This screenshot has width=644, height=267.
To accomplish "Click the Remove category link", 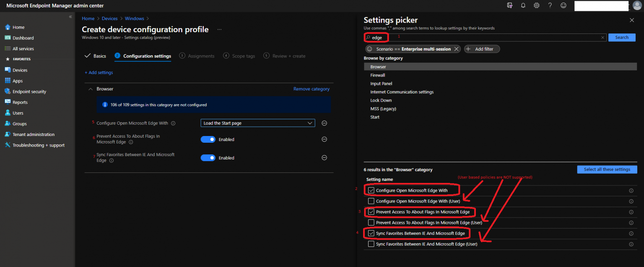I will [x=312, y=89].
